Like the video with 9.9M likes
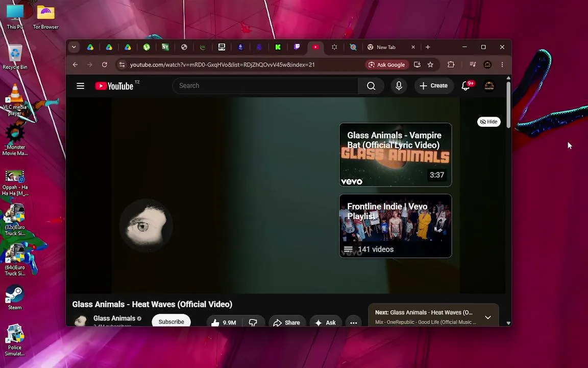The image size is (588, 368). pyautogui.click(x=224, y=323)
